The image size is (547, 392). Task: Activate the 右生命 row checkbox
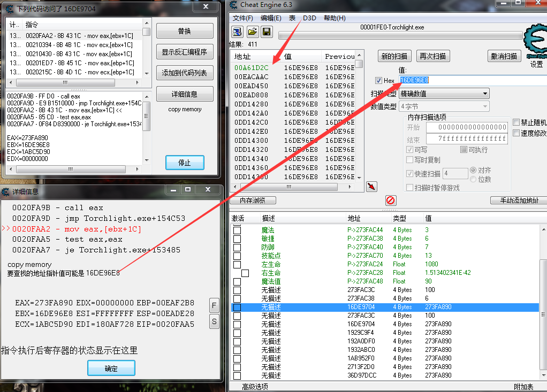[x=245, y=273]
